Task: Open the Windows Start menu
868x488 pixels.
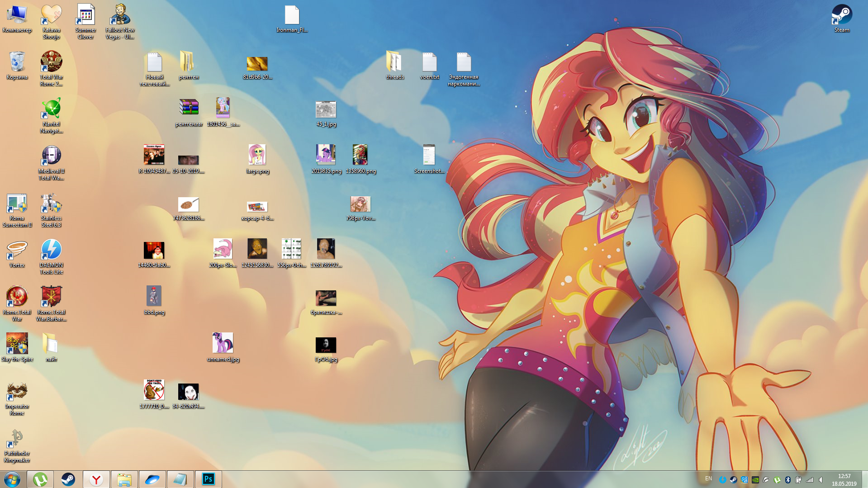Action: pos(12,479)
